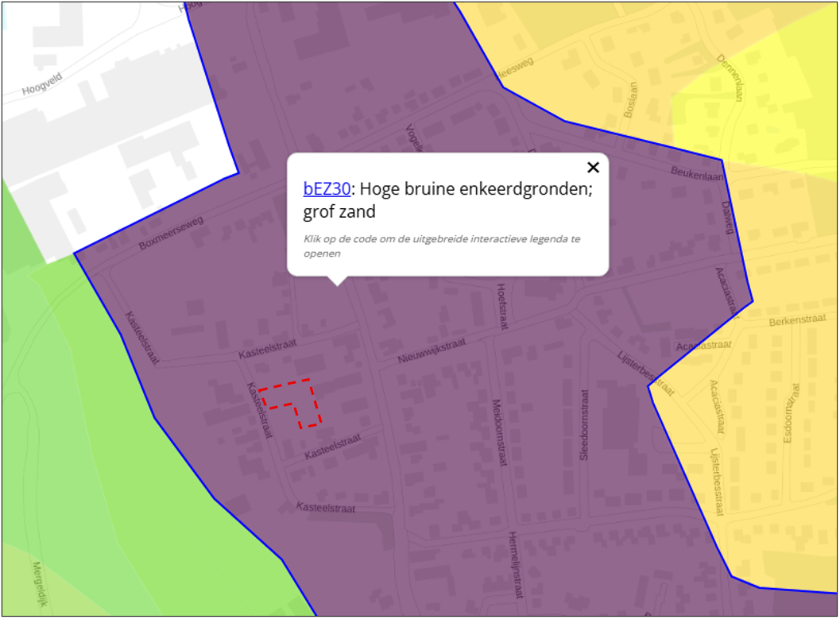Click the Boslaan street label

(631, 100)
